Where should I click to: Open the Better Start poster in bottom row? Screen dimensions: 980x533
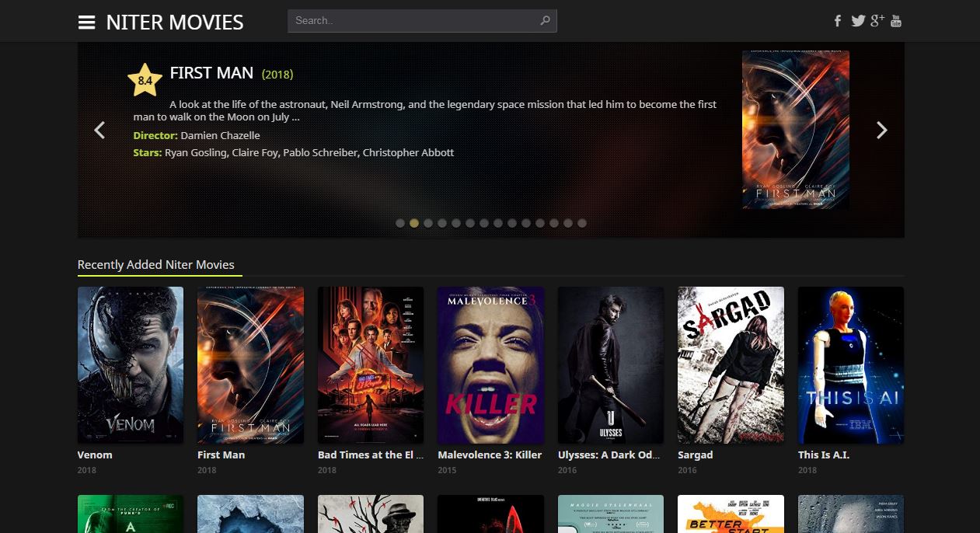point(731,514)
